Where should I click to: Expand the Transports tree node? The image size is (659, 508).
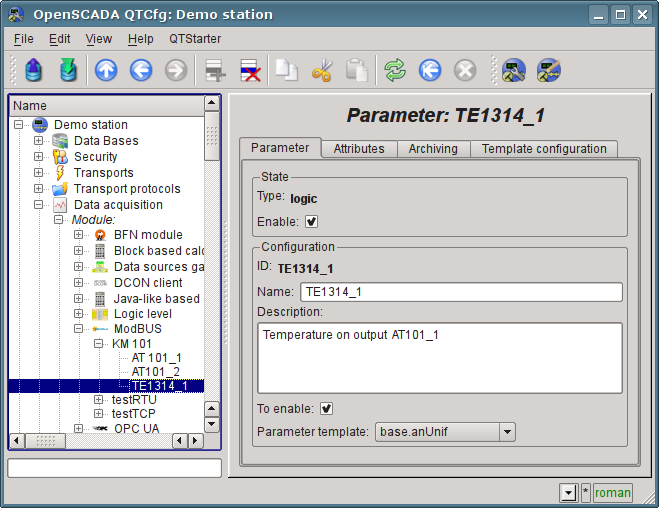(x=38, y=172)
